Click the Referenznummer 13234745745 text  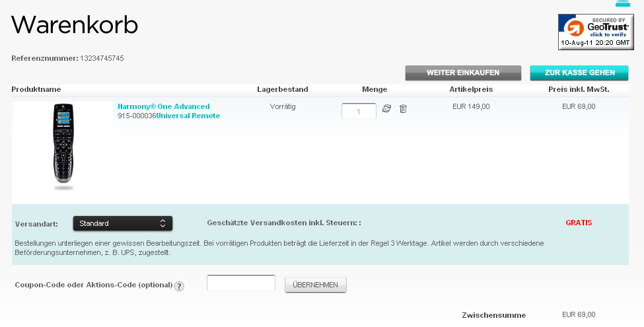coord(67,58)
